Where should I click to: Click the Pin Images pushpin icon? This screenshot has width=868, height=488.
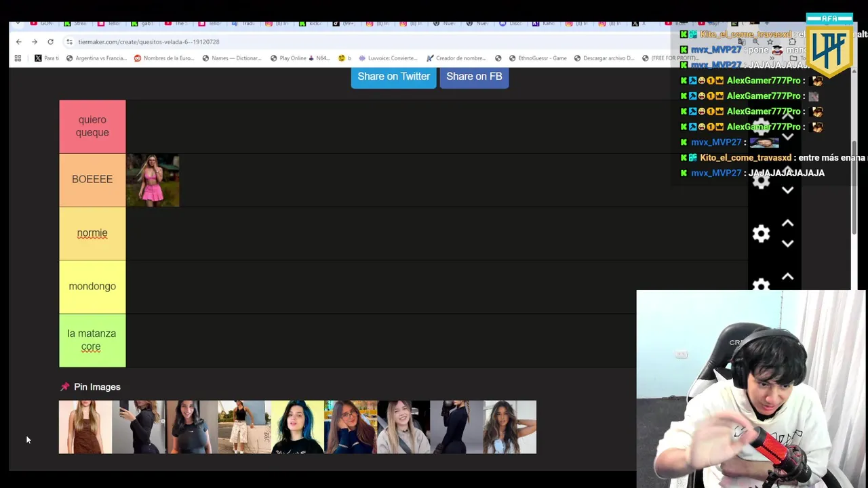(x=65, y=387)
